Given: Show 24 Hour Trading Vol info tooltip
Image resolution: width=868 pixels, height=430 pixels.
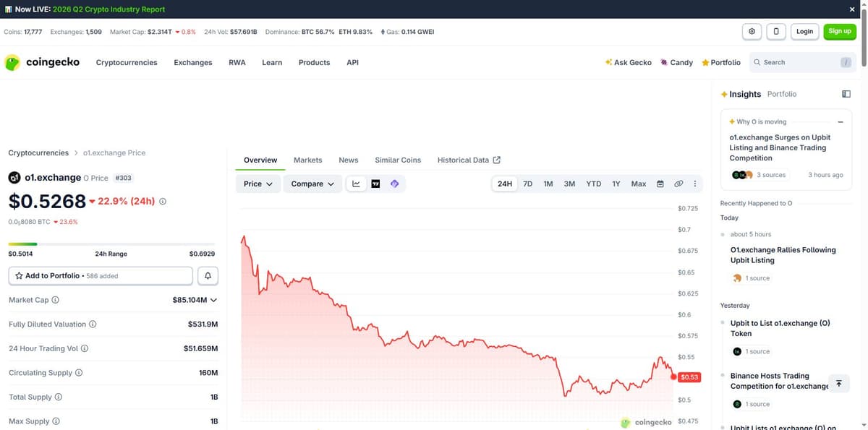Looking at the screenshot, I should click(85, 348).
